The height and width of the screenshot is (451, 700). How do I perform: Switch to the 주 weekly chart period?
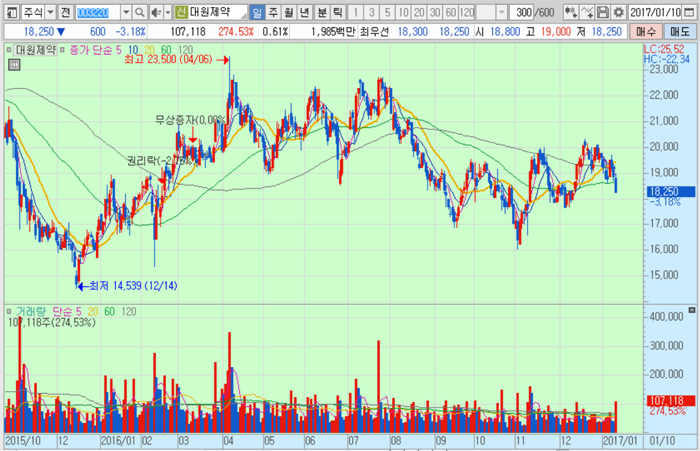click(274, 12)
